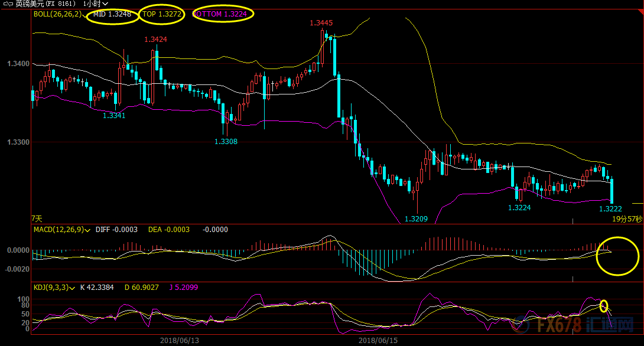Click the MID 1.3248 Bollinger value
Screen dimensions: 644x346
112,13
